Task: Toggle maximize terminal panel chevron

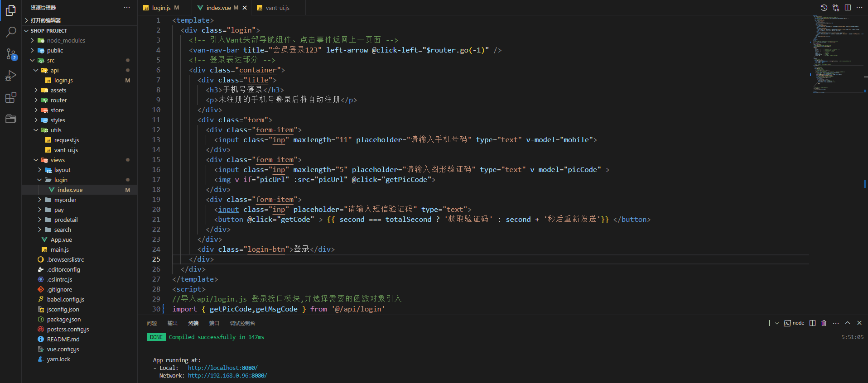Action: pos(848,323)
